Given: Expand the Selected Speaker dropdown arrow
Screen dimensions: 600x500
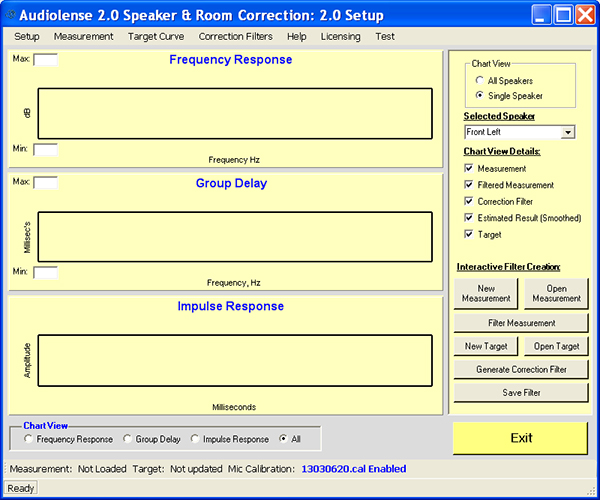Looking at the screenshot, I should [568, 132].
